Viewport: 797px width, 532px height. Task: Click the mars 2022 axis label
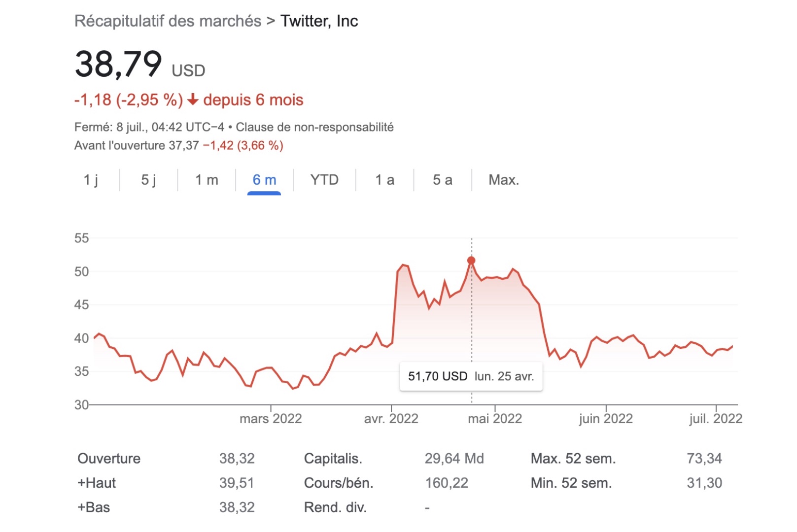[x=271, y=419]
